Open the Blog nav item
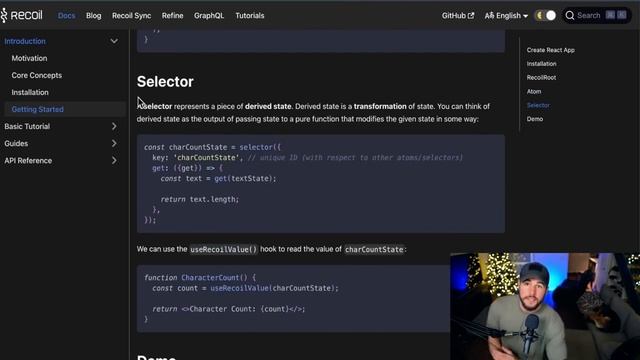The height and width of the screenshot is (360, 640). [93, 16]
